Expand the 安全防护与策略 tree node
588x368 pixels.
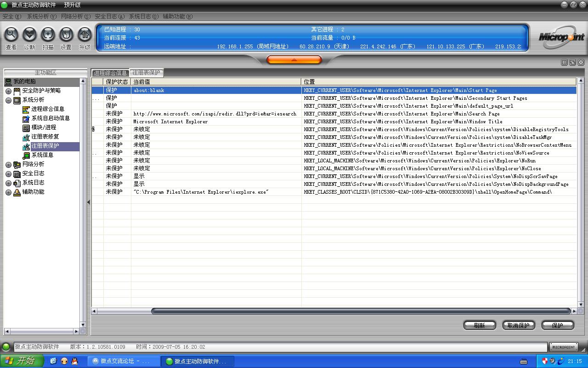tap(8, 91)
